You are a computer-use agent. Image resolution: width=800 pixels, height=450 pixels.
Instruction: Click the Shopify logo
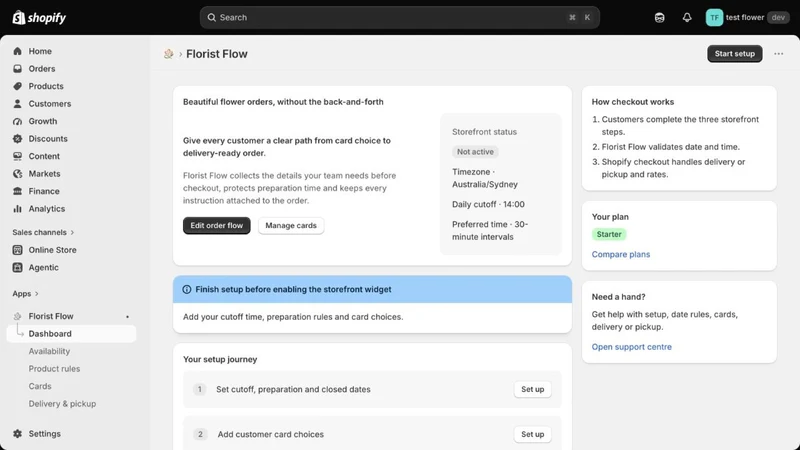tap(39, 17)
